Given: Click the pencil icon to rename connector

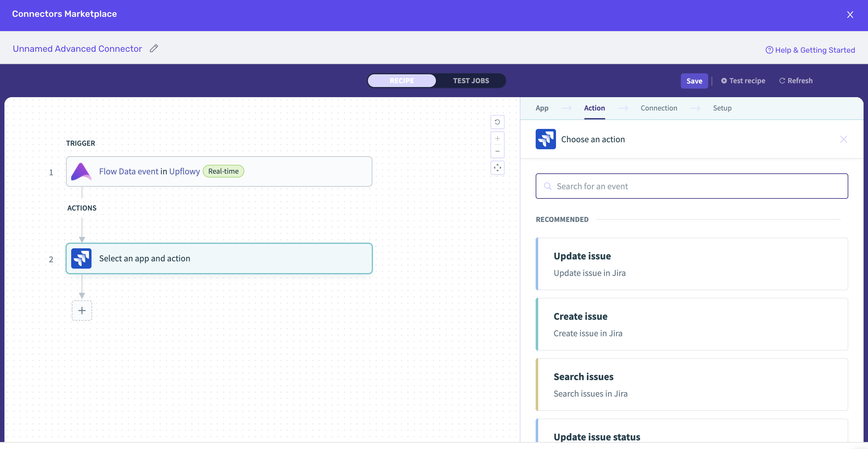Looking at the screenshot, I should tap(154, 49).
